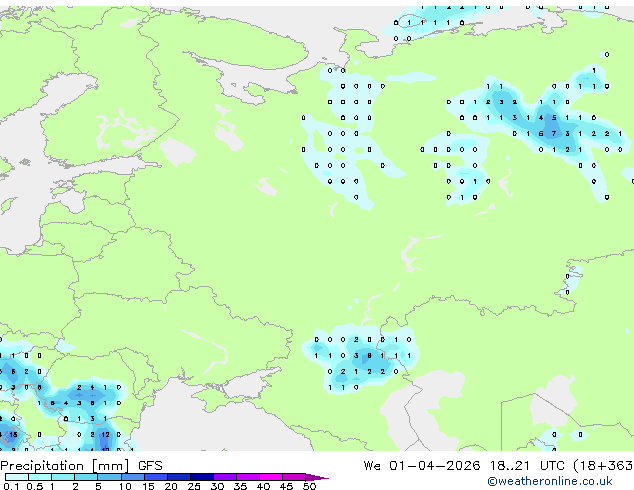Click the '0.1' legend scale label

(x=11, y=486)
